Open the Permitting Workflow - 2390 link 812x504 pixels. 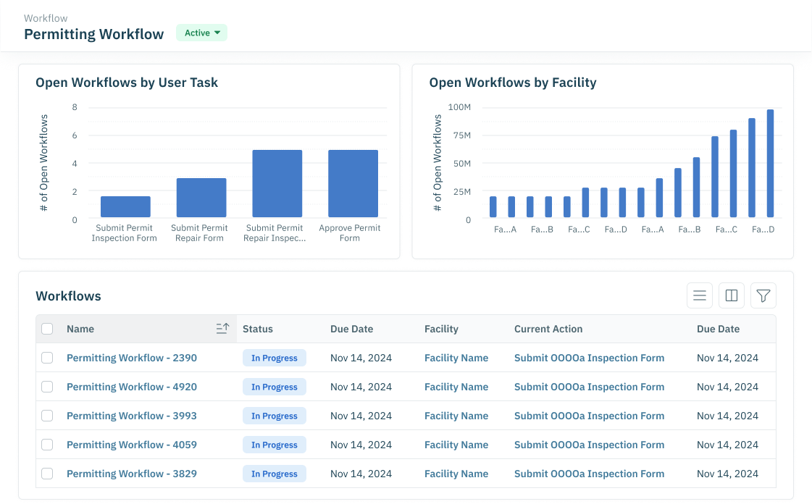[x=132, y=358]
